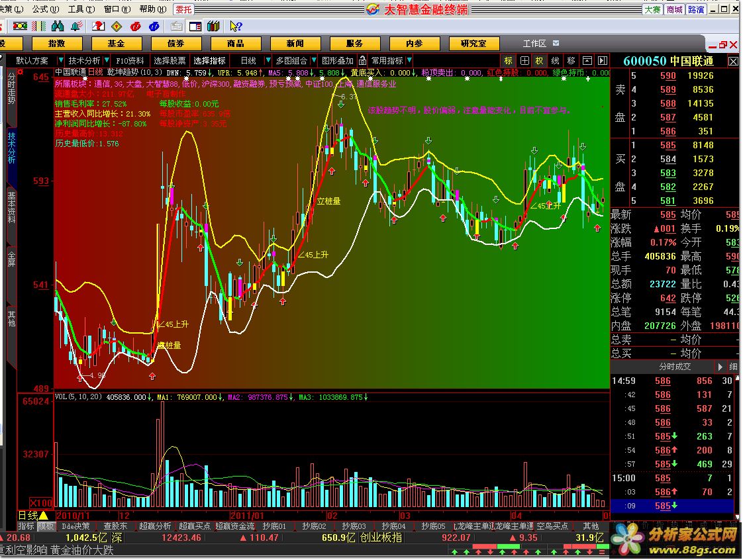Click the F10资料 toolbar button

tap(130, 61)
